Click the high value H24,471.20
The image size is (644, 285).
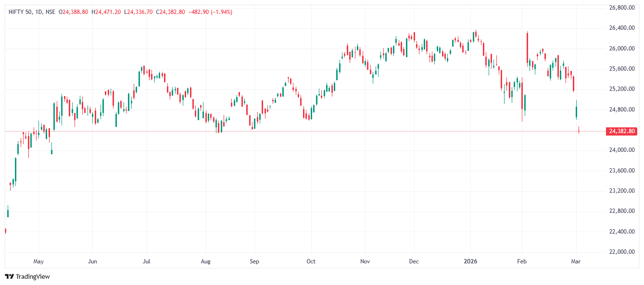coord(106,12)
